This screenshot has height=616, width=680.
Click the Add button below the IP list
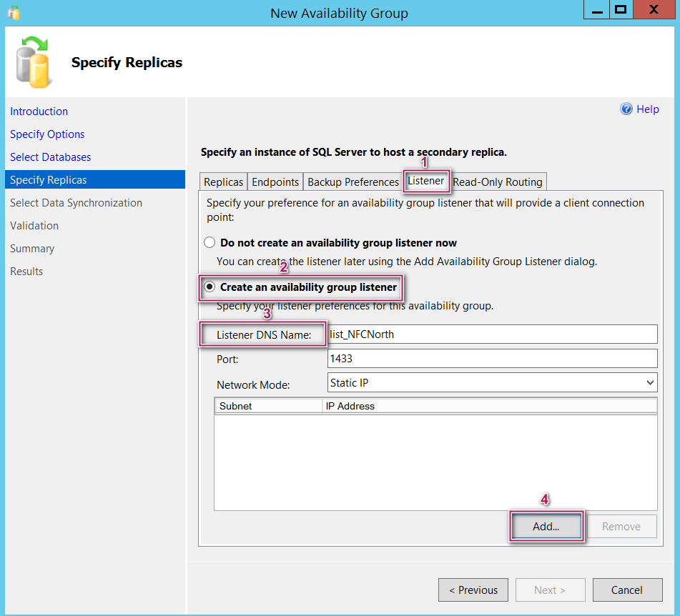coord(546,526)
